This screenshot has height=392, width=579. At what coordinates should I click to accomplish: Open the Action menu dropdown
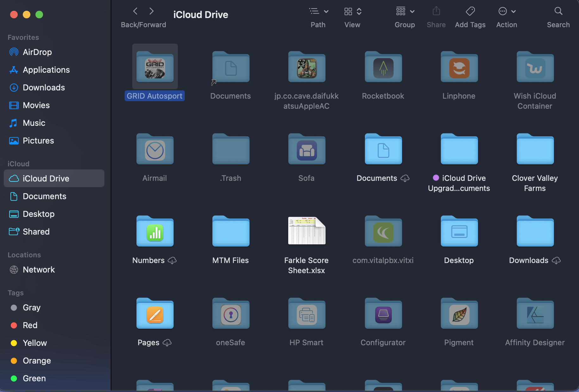point(507,11)
